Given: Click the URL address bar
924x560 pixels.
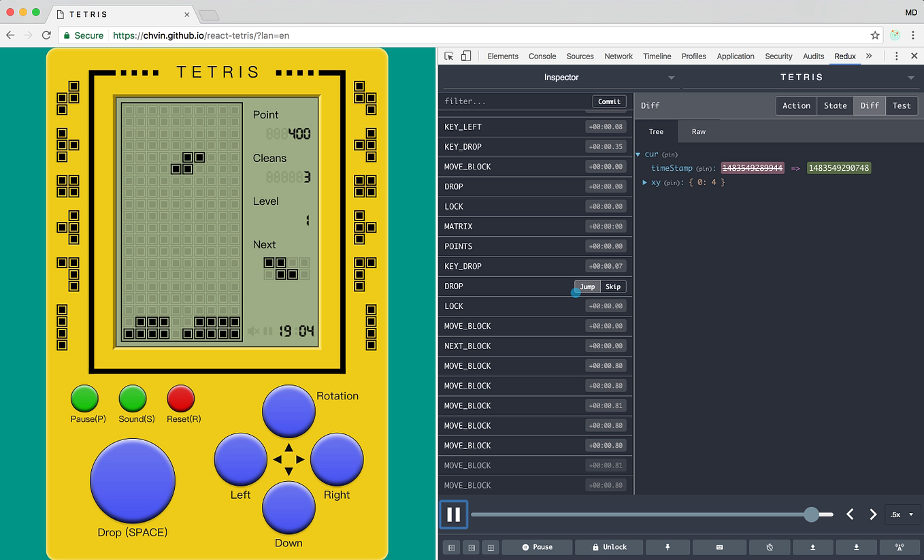Looking at the screenshot, I should click(470, 35).
